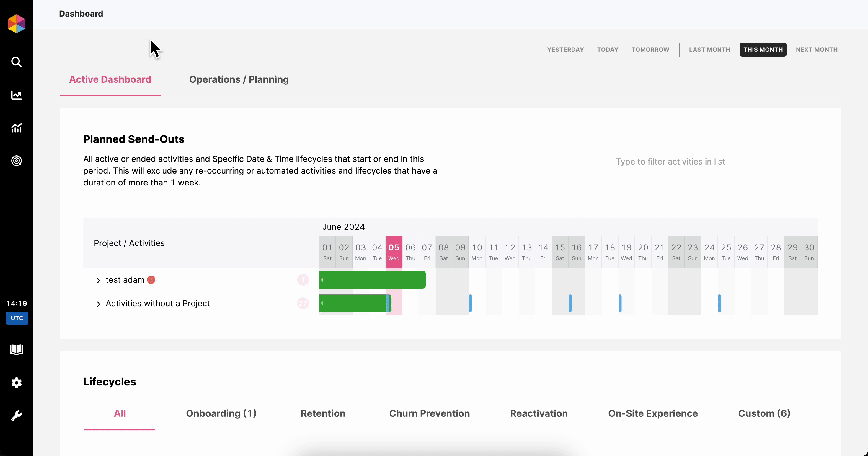Click the colorful hexagon app logo
Image resolution: width=868 pixels, height=456 pixels.
click(x=17, y=24)
